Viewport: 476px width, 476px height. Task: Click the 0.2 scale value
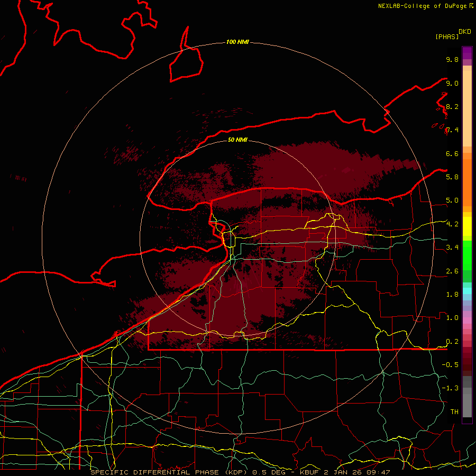coord(452,342)
